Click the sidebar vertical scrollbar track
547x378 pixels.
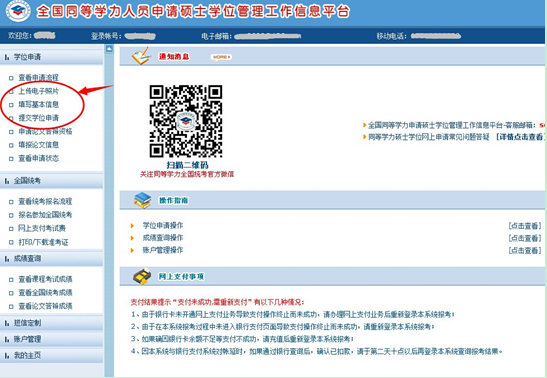[x=109, y=213]
